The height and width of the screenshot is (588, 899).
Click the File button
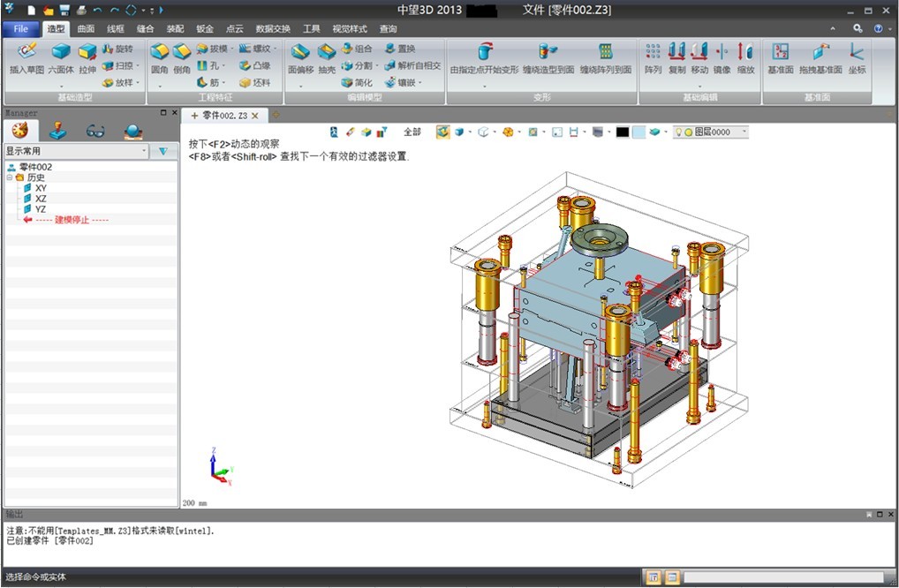pyautogui.click(x=21, y=29)
